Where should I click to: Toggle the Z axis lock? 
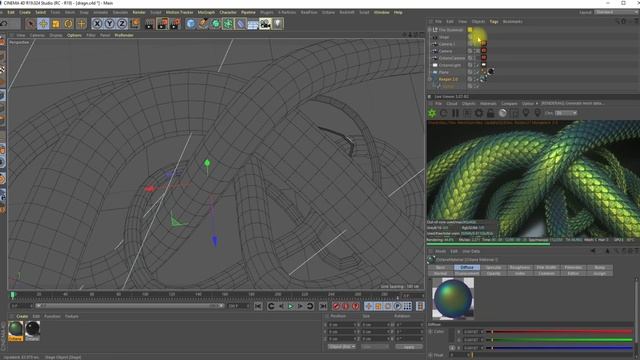coord(122,24)
